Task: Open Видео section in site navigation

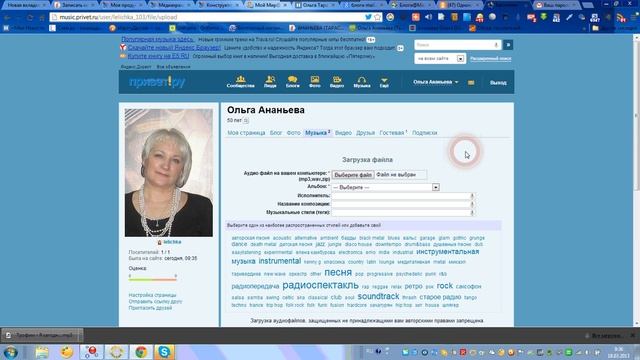Action: 337,82
